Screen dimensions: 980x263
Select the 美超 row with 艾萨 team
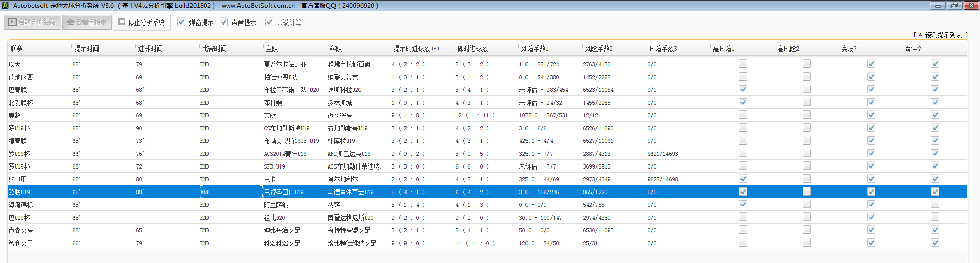(15, 115)
